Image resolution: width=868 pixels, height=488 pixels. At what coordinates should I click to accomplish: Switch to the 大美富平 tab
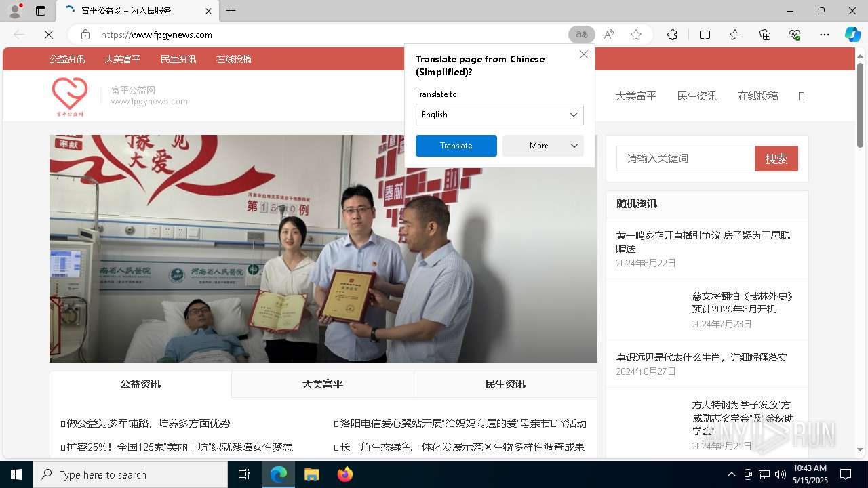click(323, 384)
